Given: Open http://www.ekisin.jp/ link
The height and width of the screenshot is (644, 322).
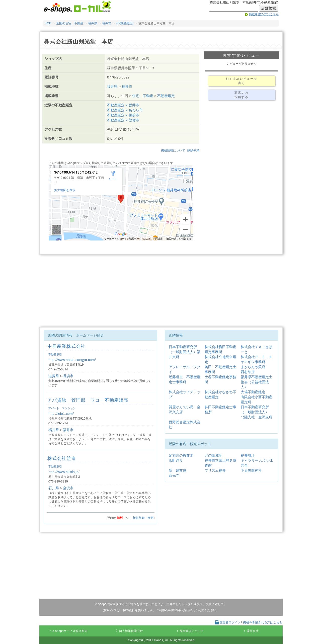Looking at the screenshot, I should pos(64,472).
